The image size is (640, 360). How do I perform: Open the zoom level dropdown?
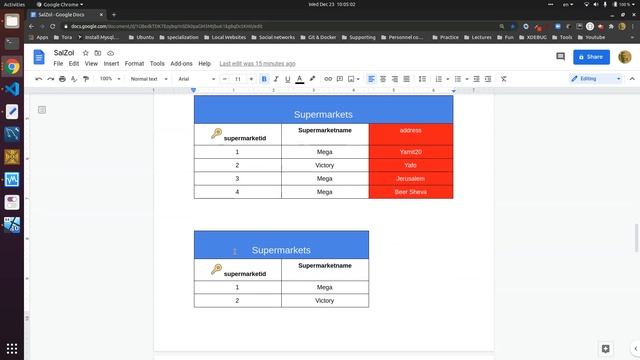point(110,79)
